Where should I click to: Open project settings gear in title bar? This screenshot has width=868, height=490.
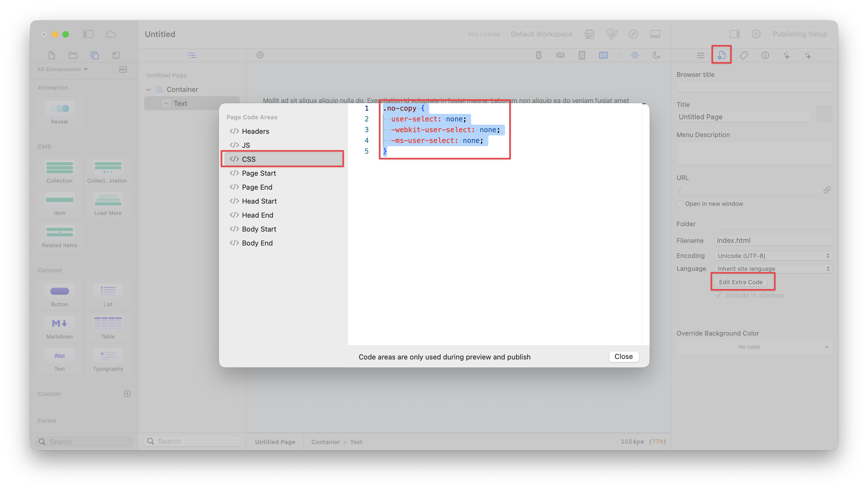click(x=756, y=34)
